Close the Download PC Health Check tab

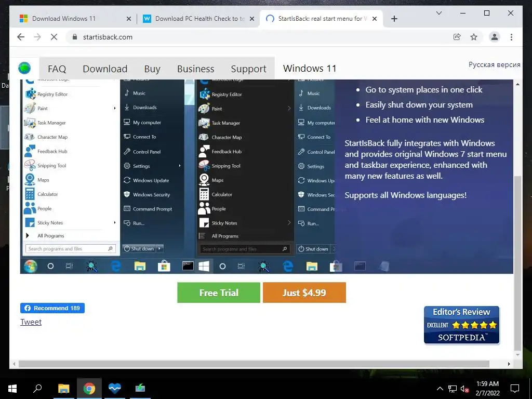point(252,19)
